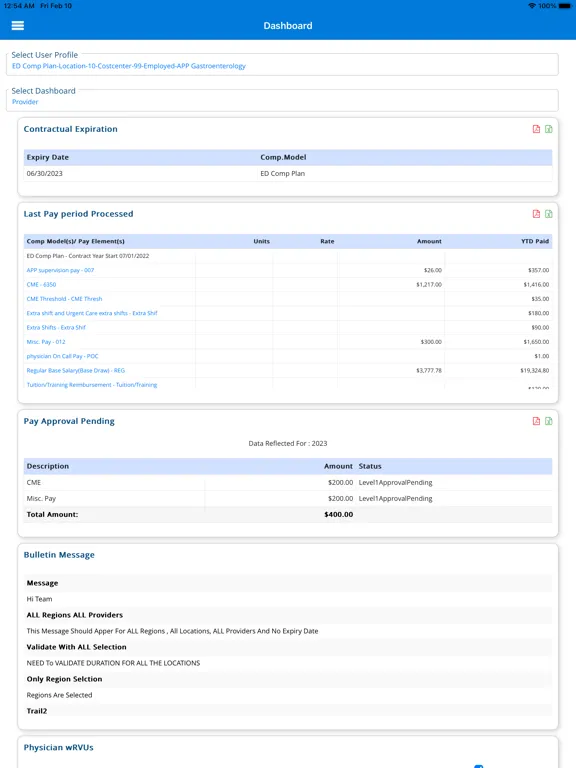Select 'ALL Regions ALL Providers' bulletin heading
576x768 pixels.
coord(74,615)
